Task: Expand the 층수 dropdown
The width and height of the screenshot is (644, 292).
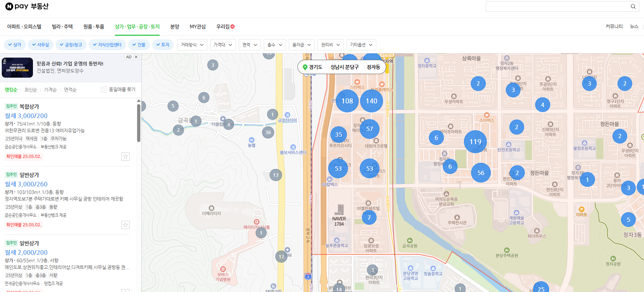Action: click(275, 45)
